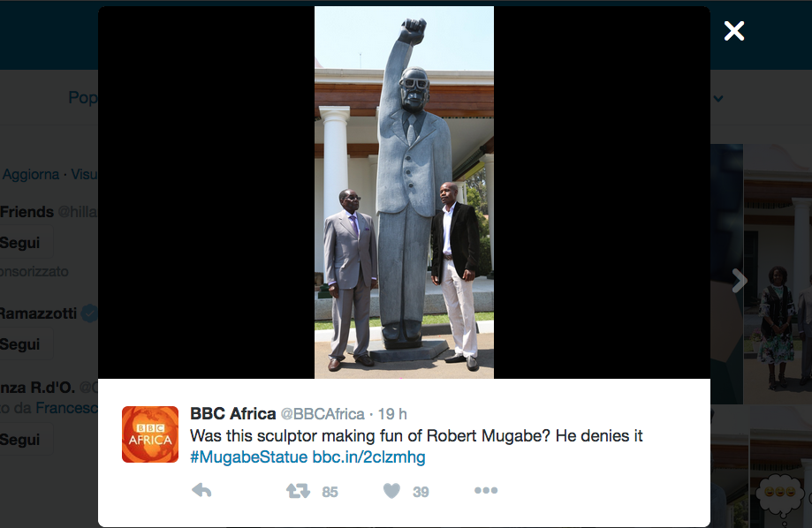Reply to the BBC Africa tweet
This screenshot has width=812, height=528.
click(201, 490)
